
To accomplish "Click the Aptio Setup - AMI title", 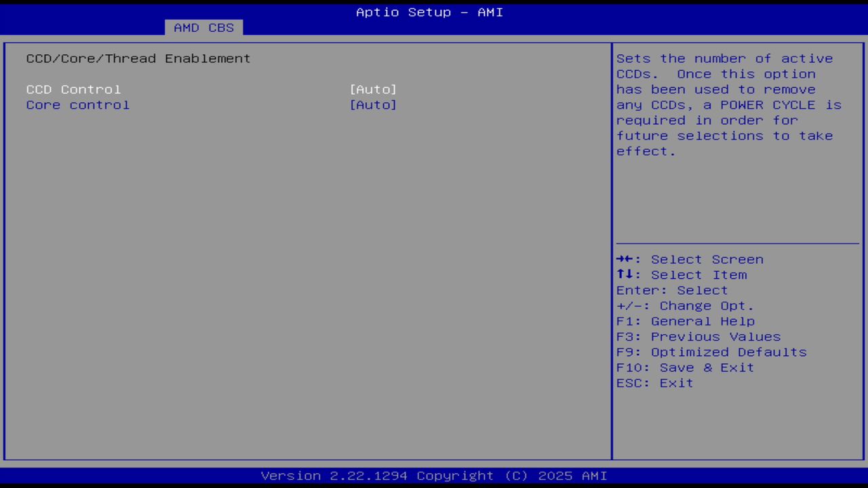I will (x=430, y=12).
